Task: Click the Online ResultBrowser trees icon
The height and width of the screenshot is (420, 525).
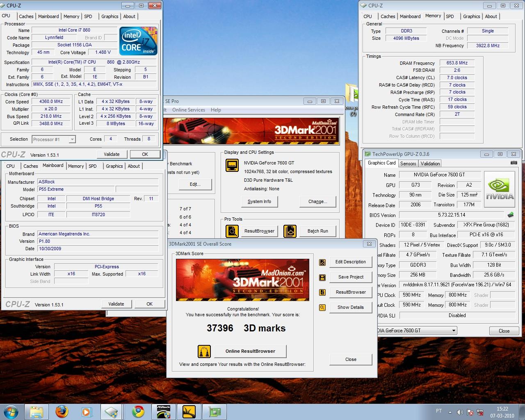Action: [x=204, y=351]
